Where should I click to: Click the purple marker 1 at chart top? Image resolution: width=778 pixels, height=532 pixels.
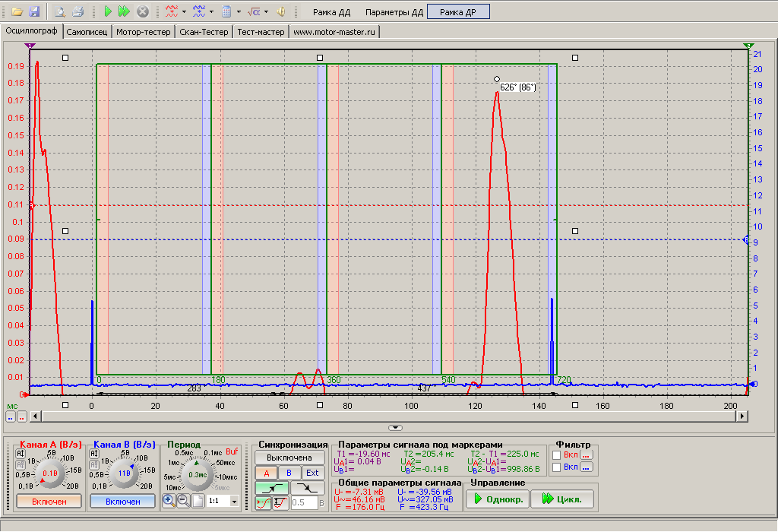point(30,46)
